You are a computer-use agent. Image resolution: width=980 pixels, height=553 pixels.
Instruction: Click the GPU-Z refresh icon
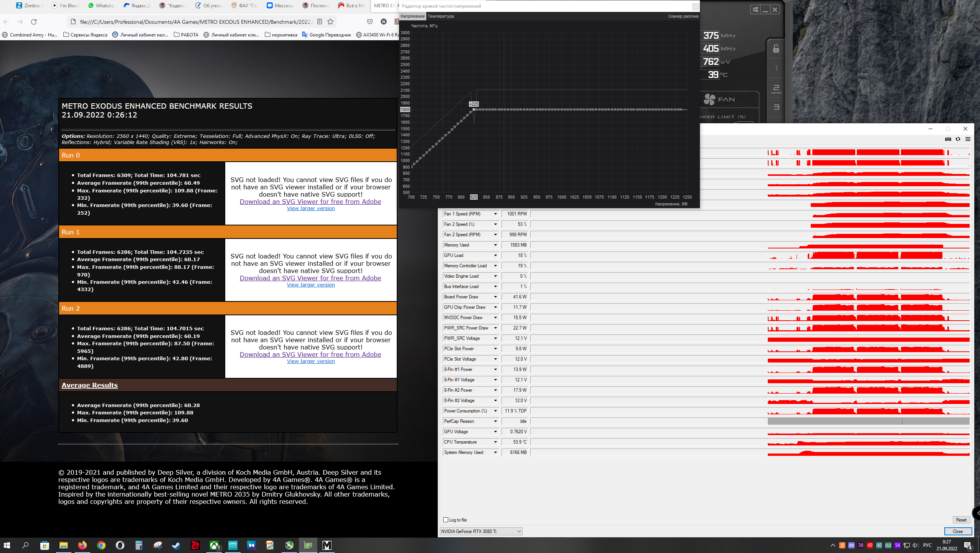(x=958, y=139)
